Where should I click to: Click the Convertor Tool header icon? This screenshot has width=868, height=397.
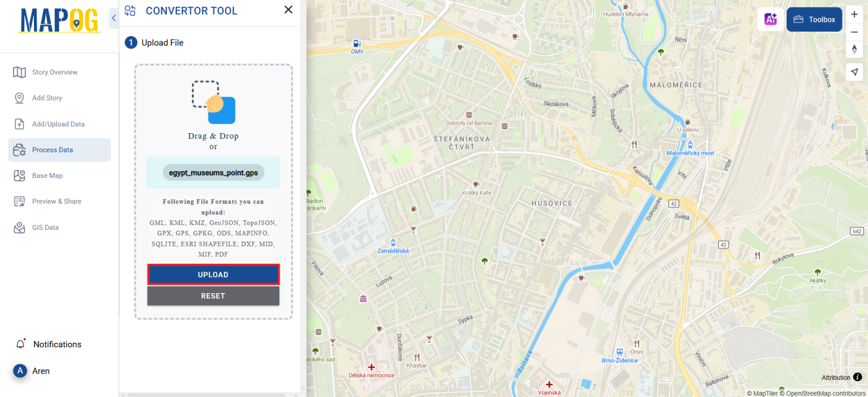(130, 10)
